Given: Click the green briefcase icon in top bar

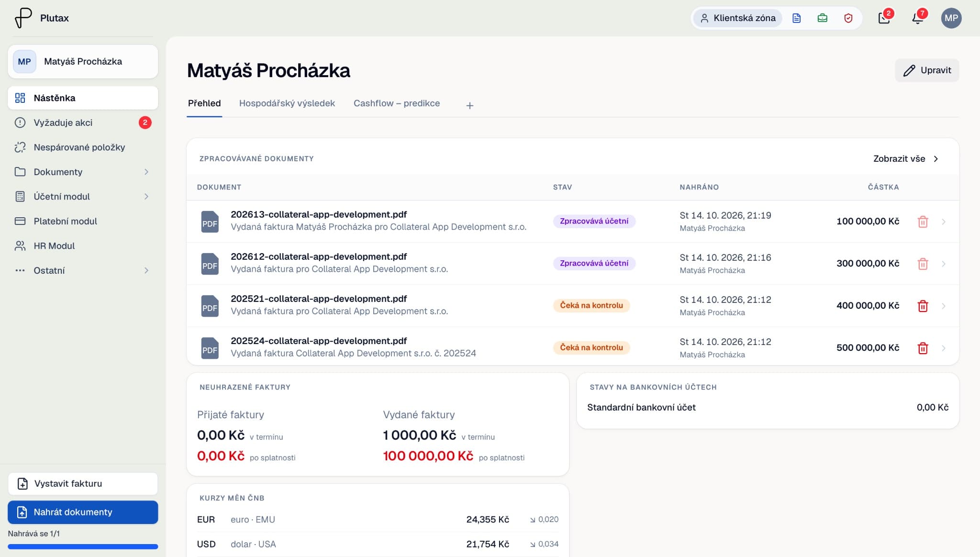Looking at the screenshot, I should coord(822,18).
